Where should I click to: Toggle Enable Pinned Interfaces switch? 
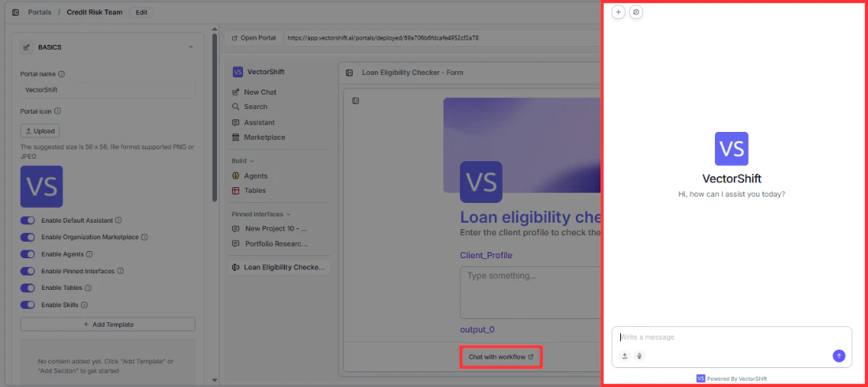[x=28, y=271]
